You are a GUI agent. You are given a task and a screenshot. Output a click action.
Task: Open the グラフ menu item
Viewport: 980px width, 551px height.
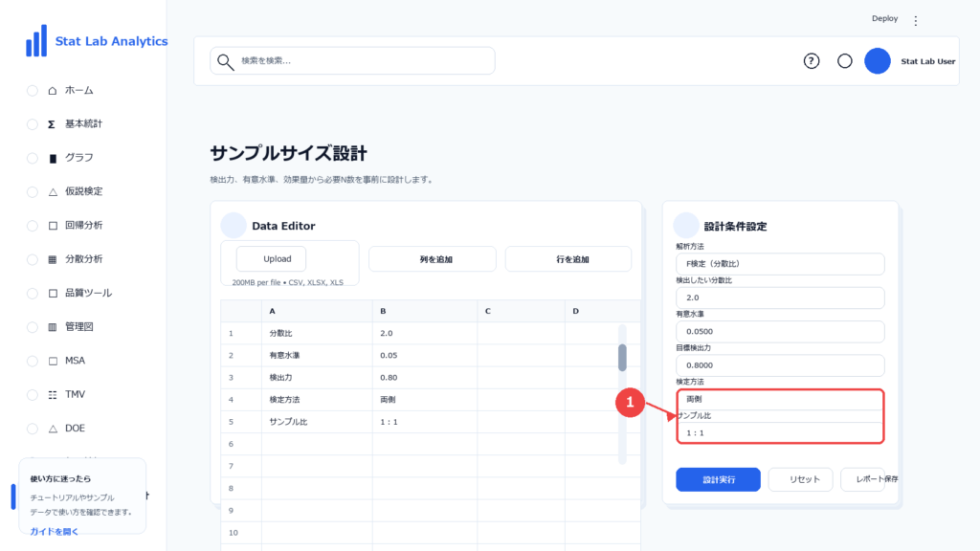point(79,158)
